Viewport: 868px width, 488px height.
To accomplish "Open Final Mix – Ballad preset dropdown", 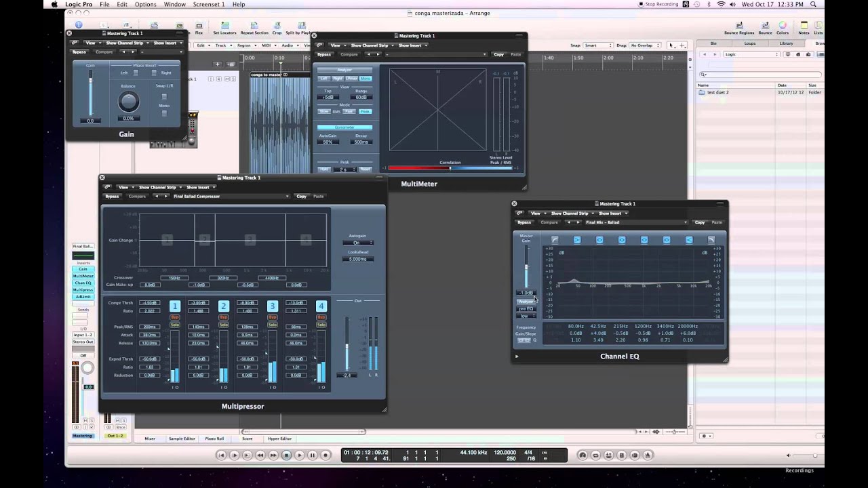I will coord(636,222).
